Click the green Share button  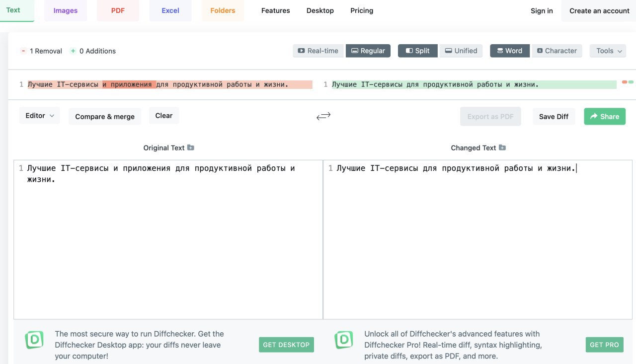(604, 116)
